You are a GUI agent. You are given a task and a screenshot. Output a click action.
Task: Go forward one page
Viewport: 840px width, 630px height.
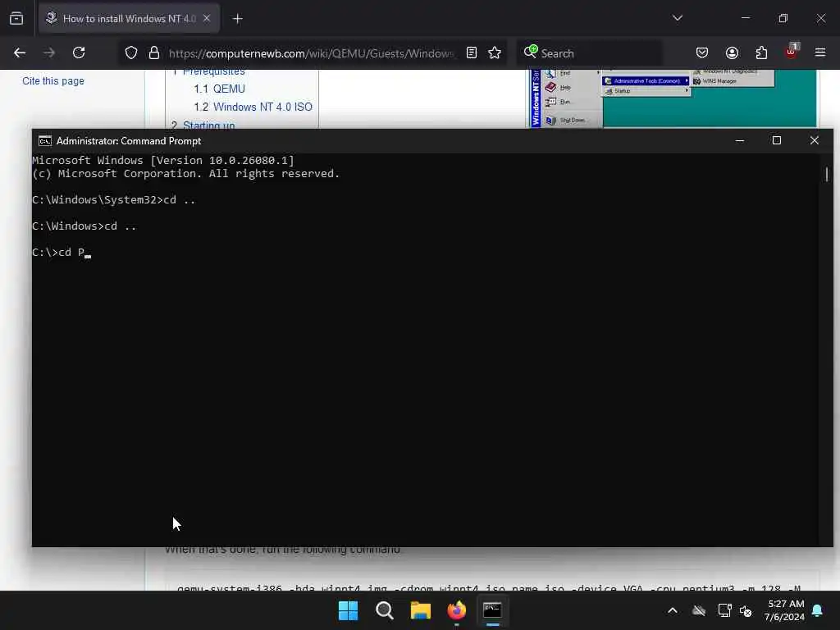49,52
